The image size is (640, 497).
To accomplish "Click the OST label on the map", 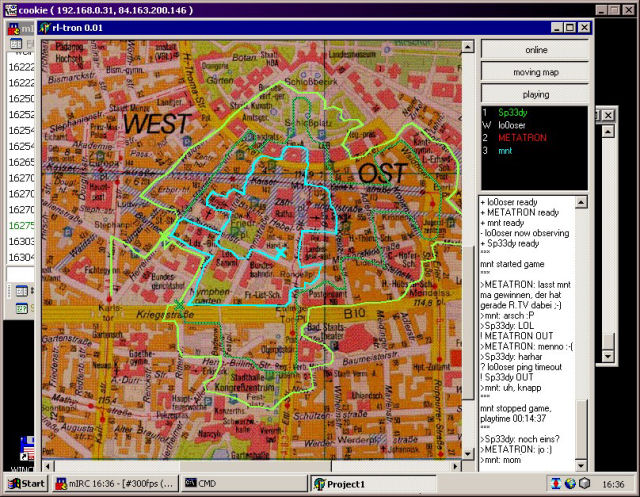I will point(383,173).
